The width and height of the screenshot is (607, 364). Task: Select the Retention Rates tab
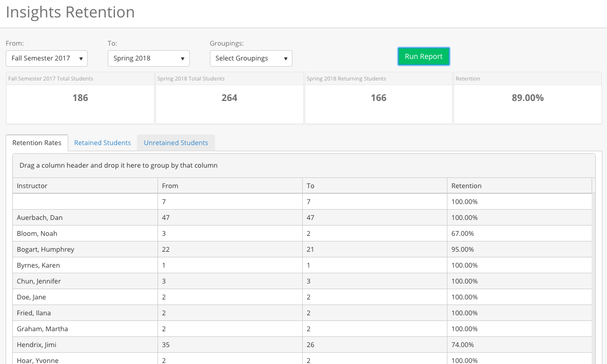(x=36, y=143)
